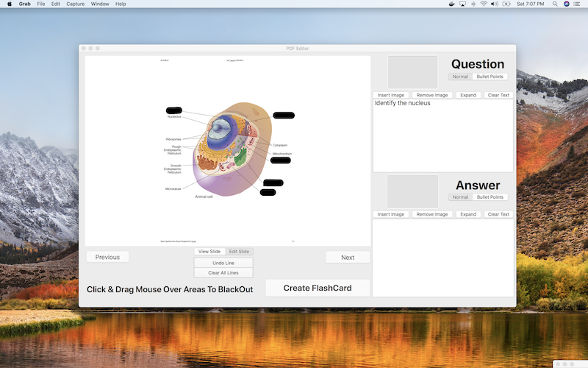Click the battery status icon

[x=506, y=4]
